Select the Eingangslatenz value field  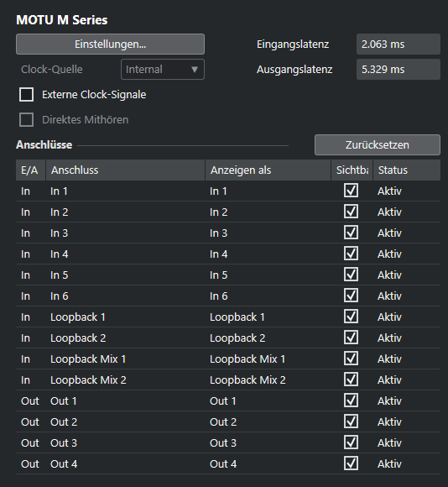pos(399,45)
